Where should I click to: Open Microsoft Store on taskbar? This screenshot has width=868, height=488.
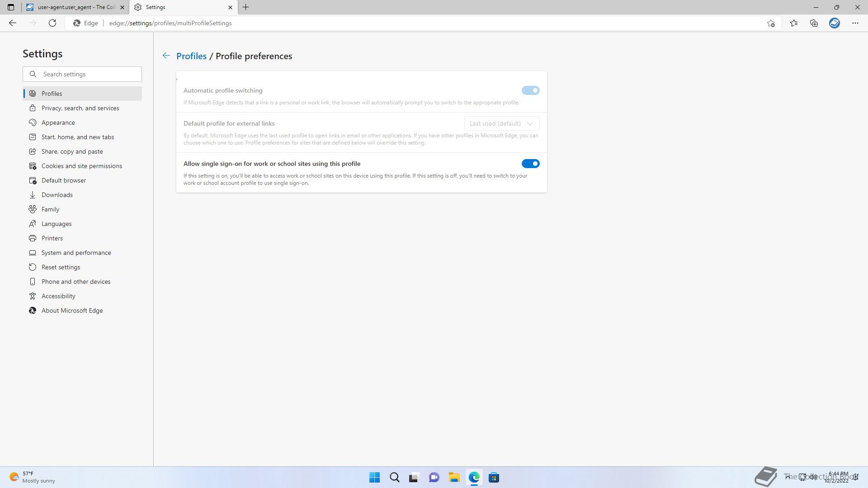[x=494, y=477]
